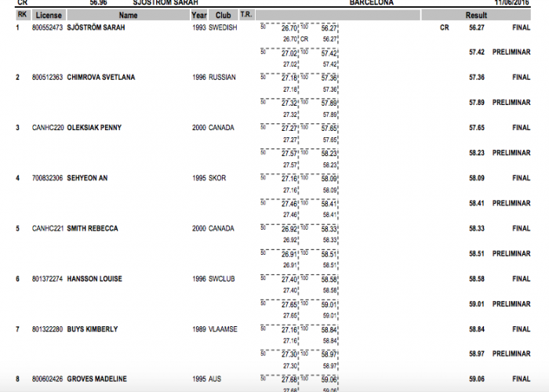This screenshot has width=549, height=392.
Task: Click FINAL label beside result 57.65
Action: pos(521,127)
